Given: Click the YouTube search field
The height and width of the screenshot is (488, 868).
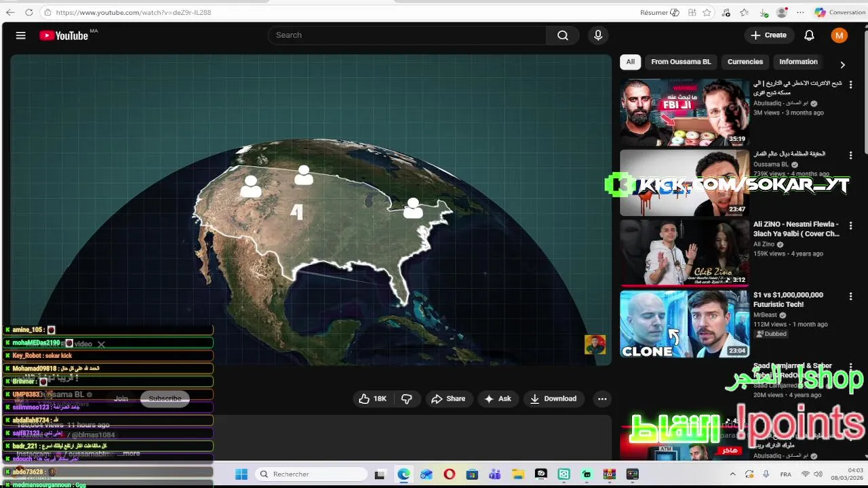Looking at the screenshot, I should pos(407,35).
